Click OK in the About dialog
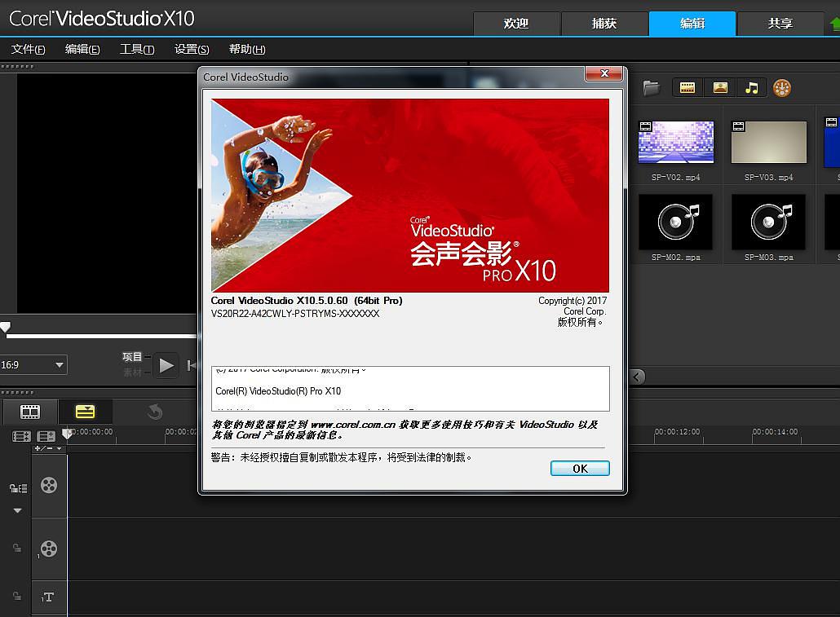Screen dimensions: 840x617 click(580, 468)
